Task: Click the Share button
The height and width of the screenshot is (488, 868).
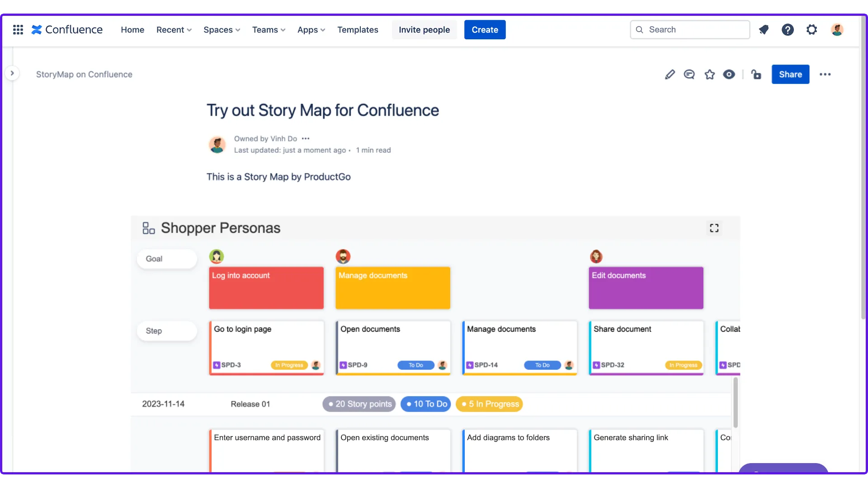Action: [x=790, y=75]
